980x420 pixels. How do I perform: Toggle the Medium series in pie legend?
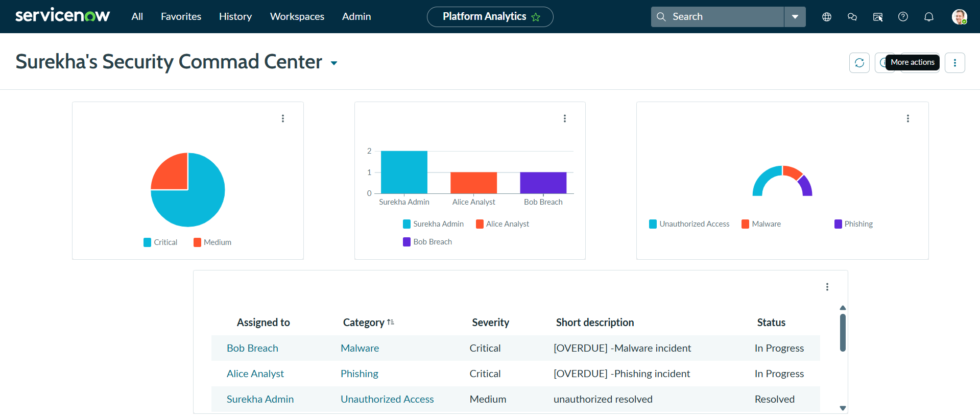point(212,242)
